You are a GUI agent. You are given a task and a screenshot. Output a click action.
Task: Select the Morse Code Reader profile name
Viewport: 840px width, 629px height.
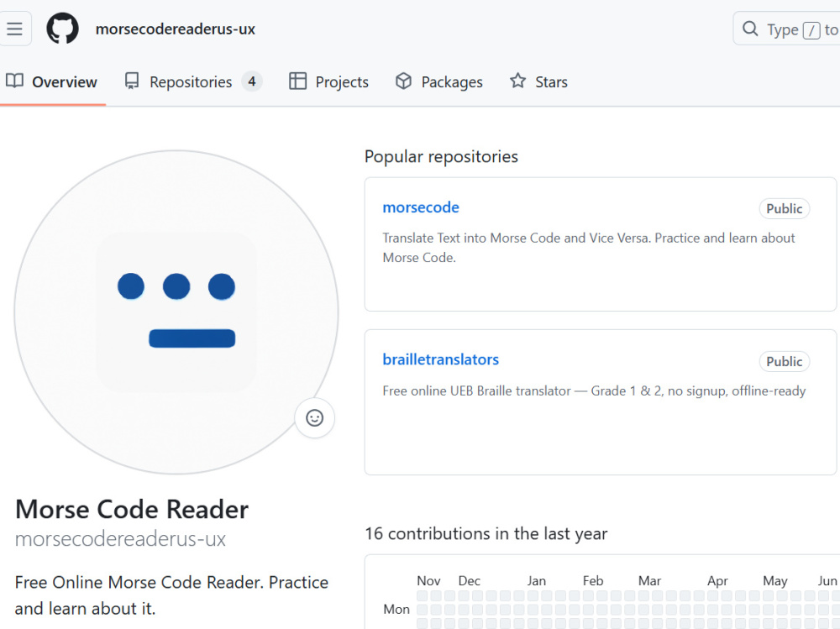tap(132, 510)
